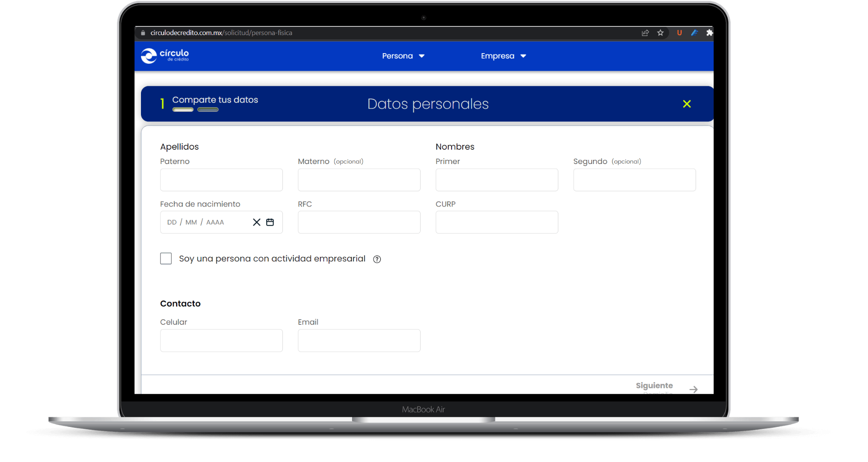
Task: Open the browser extensions puzzle icon
Action: [x=709, y=33]
